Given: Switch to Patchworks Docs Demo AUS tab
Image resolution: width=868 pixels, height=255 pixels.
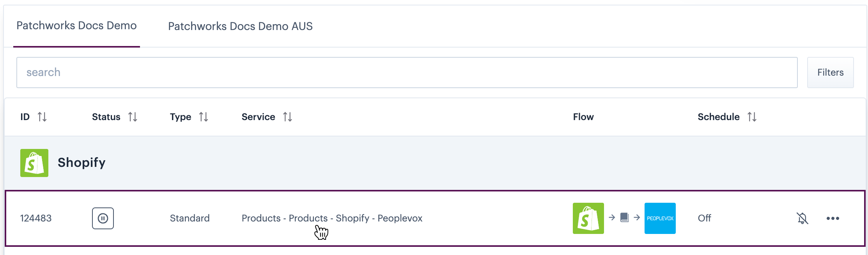Looking at the screenshot, I should click(240, 27).
